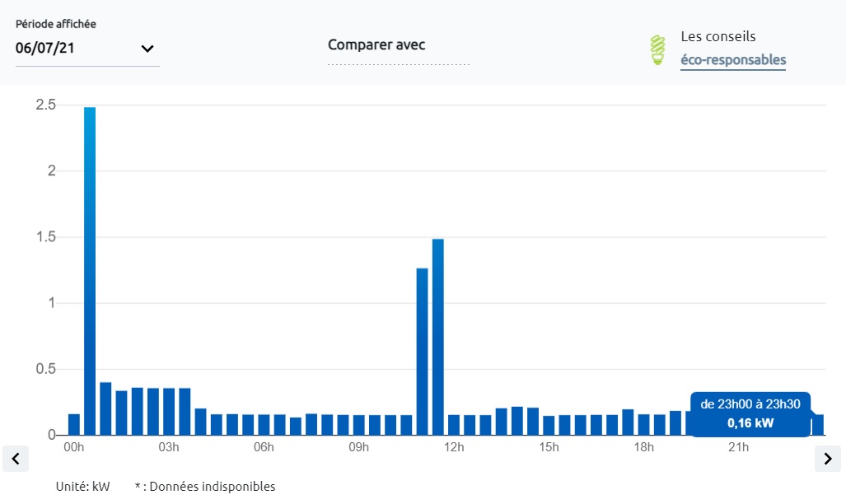Click the last bar at far right of chart
846x504 pixels.
[x=818, y=424]
